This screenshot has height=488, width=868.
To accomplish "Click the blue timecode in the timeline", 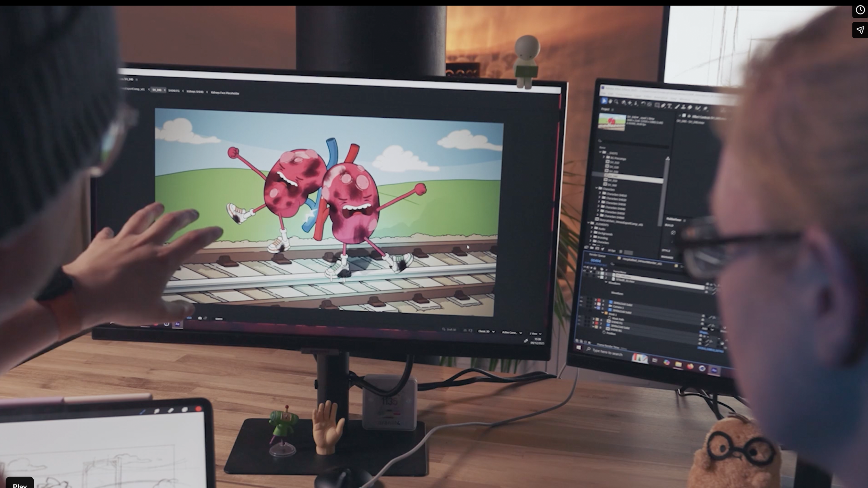I will pyautogui.click(x=596, y=260).
